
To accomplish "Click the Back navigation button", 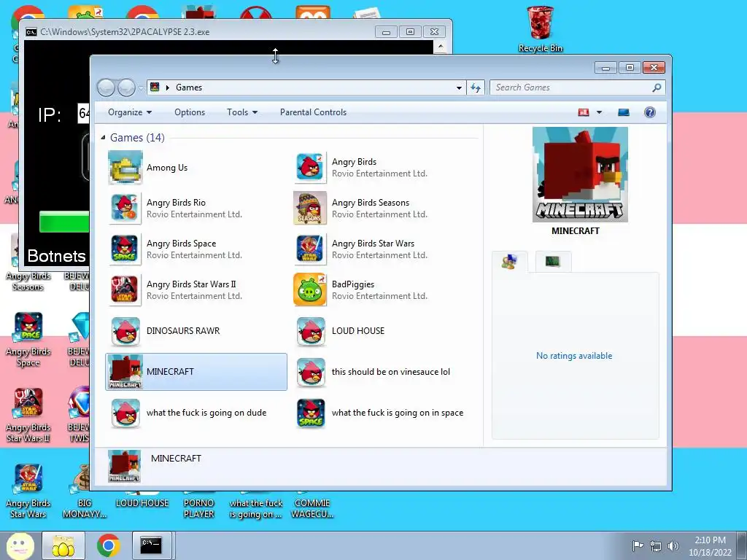I will click(x=107, y=87).
